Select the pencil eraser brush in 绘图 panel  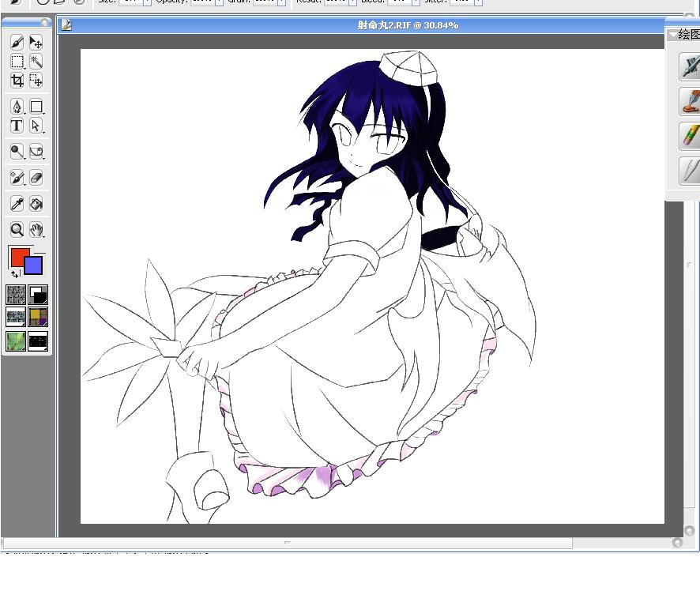point(690,136)
